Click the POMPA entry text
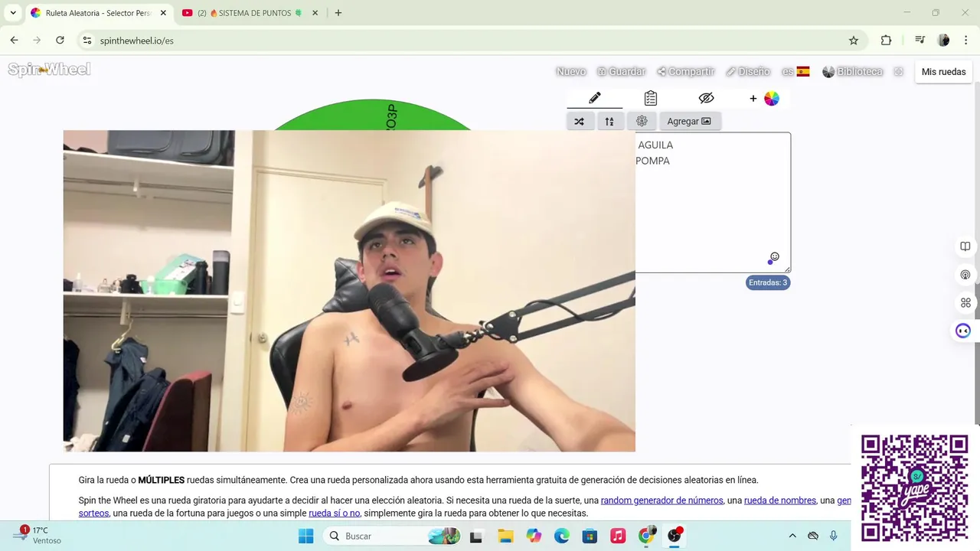The image size is (980, 551). point(652,161)
